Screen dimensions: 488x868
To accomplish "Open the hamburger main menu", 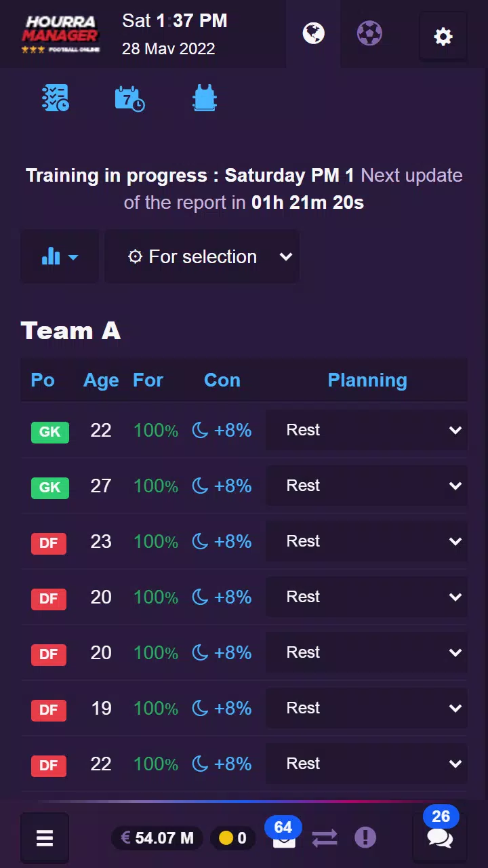I will (45, 838).
